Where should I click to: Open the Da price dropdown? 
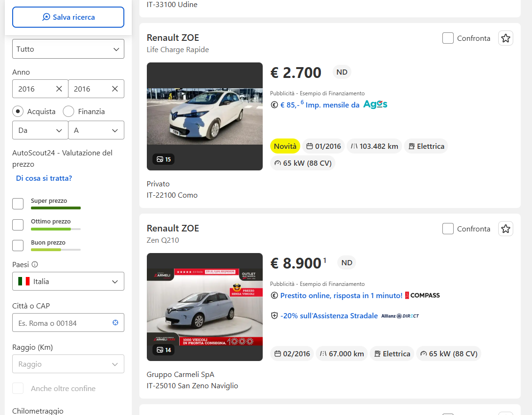coord(40,131)
